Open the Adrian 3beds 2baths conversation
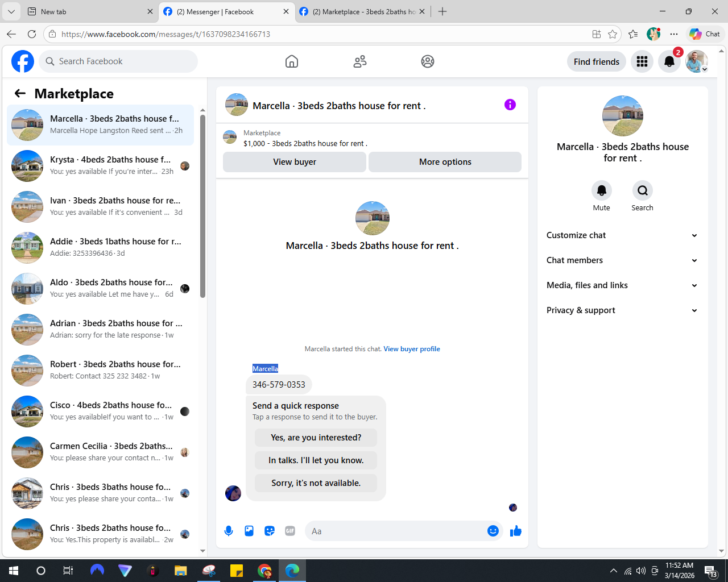This screenshot has height=582, width=728. (100, 330)
